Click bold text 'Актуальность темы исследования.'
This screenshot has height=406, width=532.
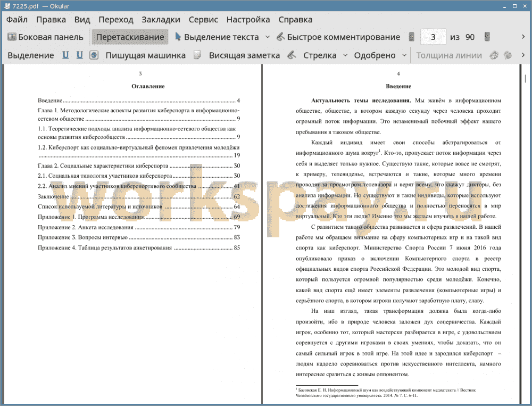361,101
